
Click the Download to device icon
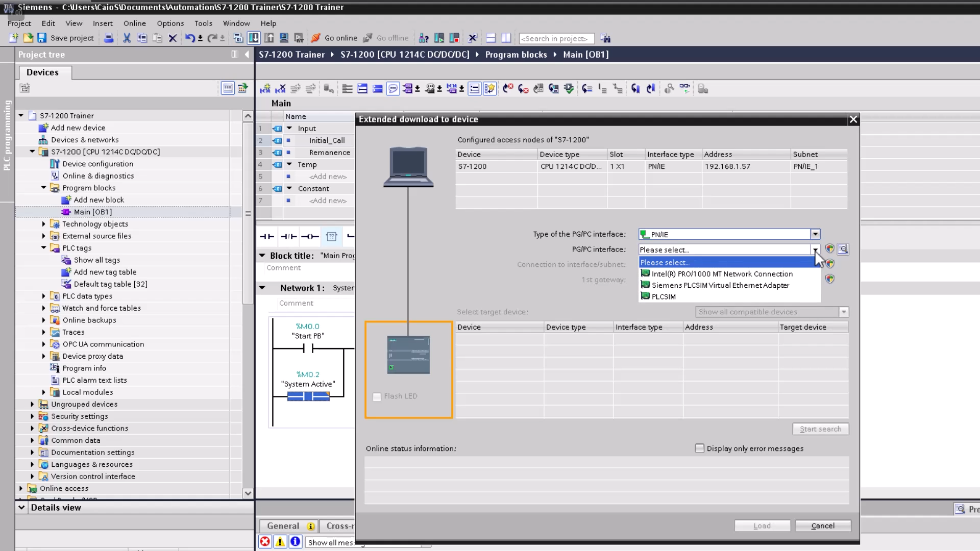pos(254,38)
